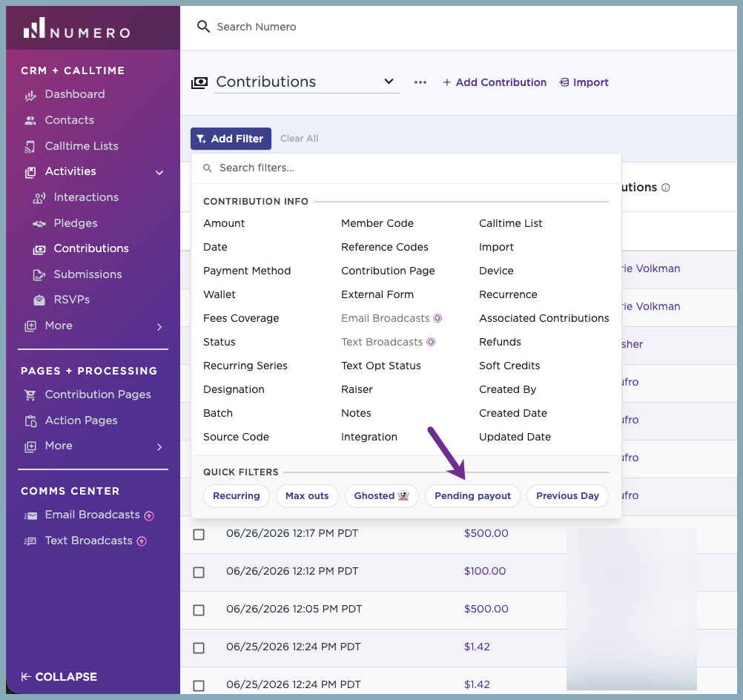Click upgrade badge beside sidebar Email Broadcasts
The image size is (743, 700).
point(149,515)
